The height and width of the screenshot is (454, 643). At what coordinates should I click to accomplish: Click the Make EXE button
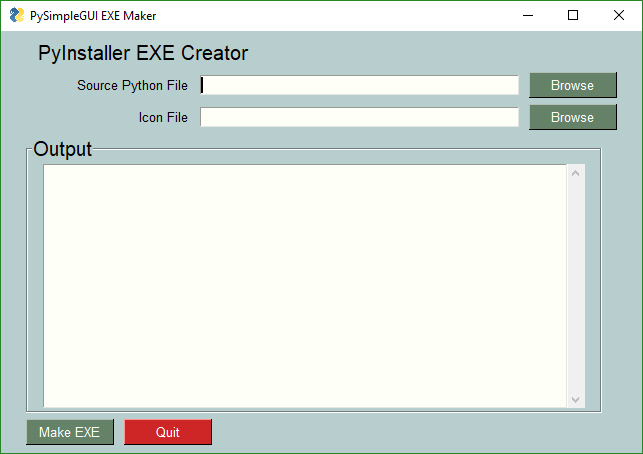(70, 432)
